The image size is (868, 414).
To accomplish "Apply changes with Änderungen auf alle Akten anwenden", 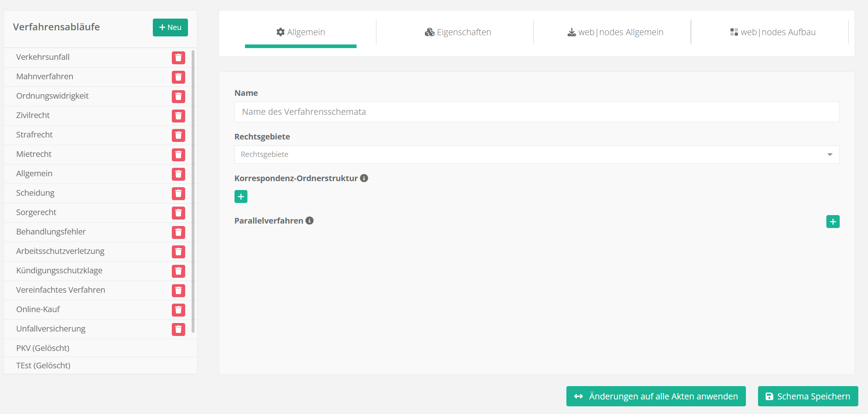I will coord(656,396).
